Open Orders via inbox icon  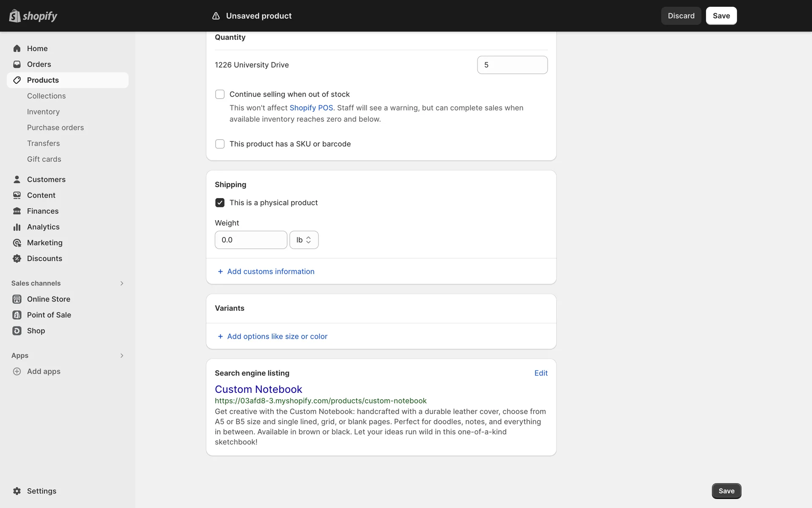[17, 64]
